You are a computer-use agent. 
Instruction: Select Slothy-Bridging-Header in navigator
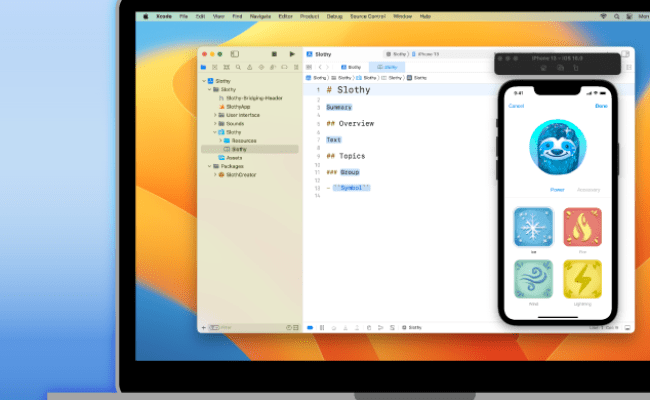(254, 98)
